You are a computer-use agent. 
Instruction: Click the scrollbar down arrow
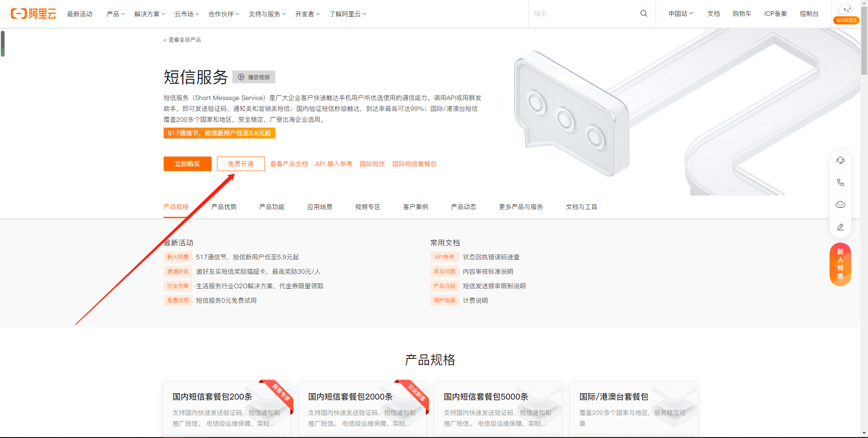pyautogui.click(x=864, y=433)
